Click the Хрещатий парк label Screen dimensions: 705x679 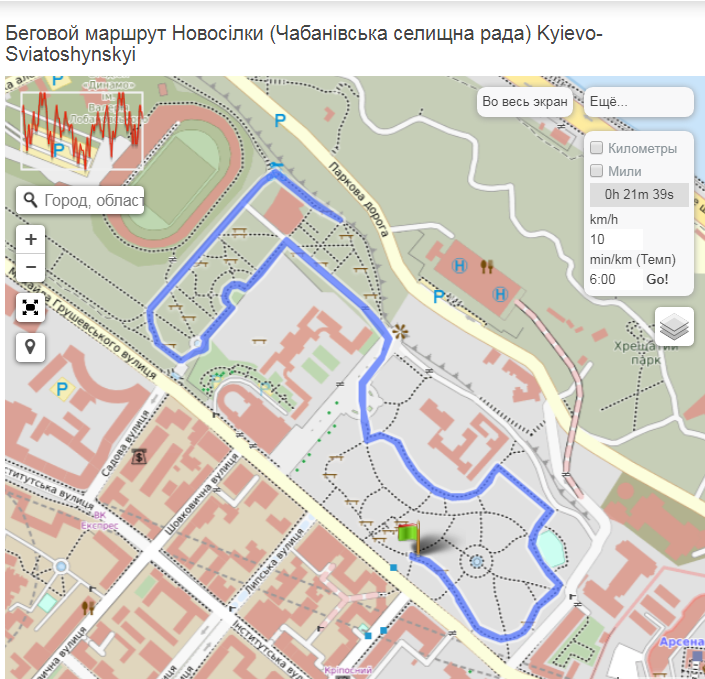pos(646,353)
